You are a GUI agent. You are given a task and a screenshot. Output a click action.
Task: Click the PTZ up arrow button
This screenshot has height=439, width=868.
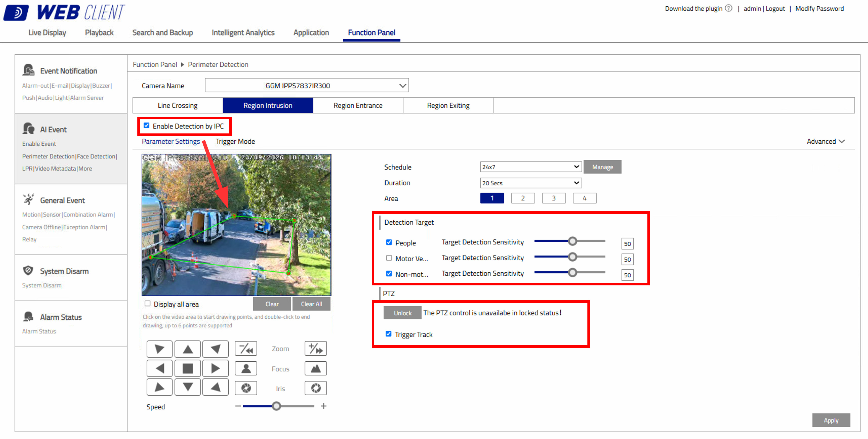(188, 349)
